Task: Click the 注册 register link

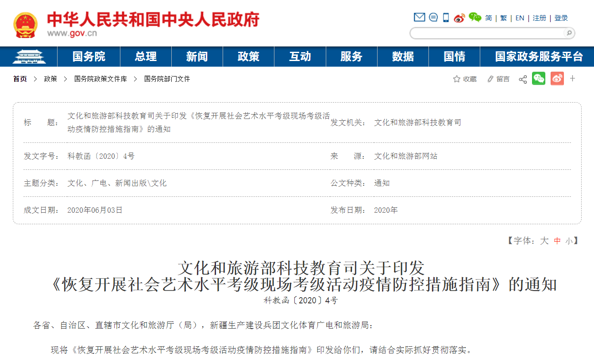Action: [539, 18]
